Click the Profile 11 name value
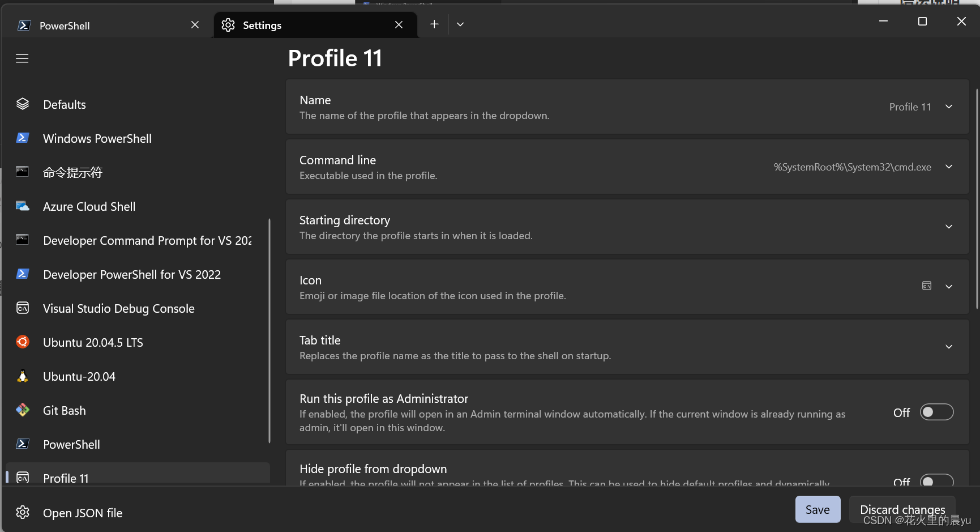 pyautogui.click(x=910, y=107)
